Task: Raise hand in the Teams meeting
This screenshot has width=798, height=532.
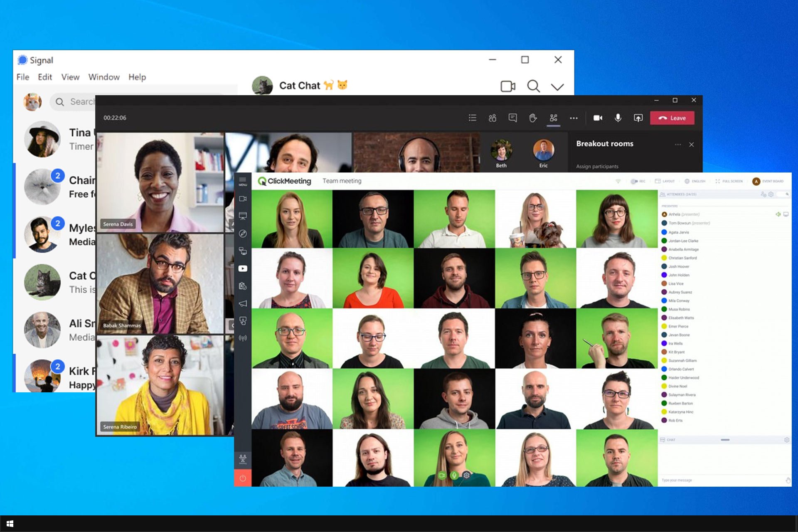Action: [x=533, y=118]
